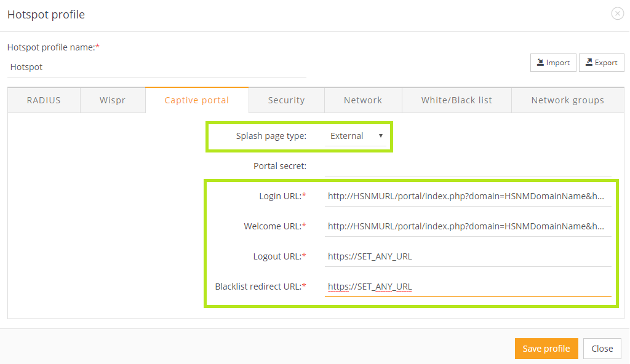Switch to White/Black list tab

pos(457,100)
